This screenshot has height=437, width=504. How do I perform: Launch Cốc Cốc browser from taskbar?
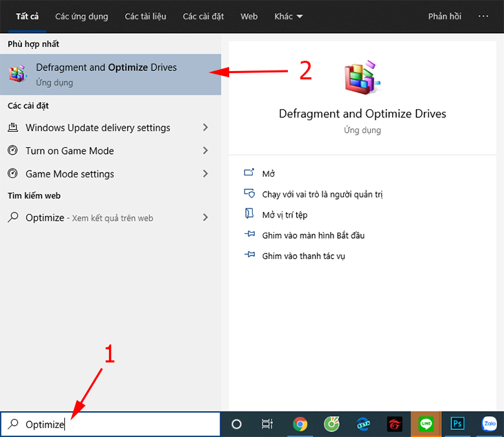coord(331,424)
